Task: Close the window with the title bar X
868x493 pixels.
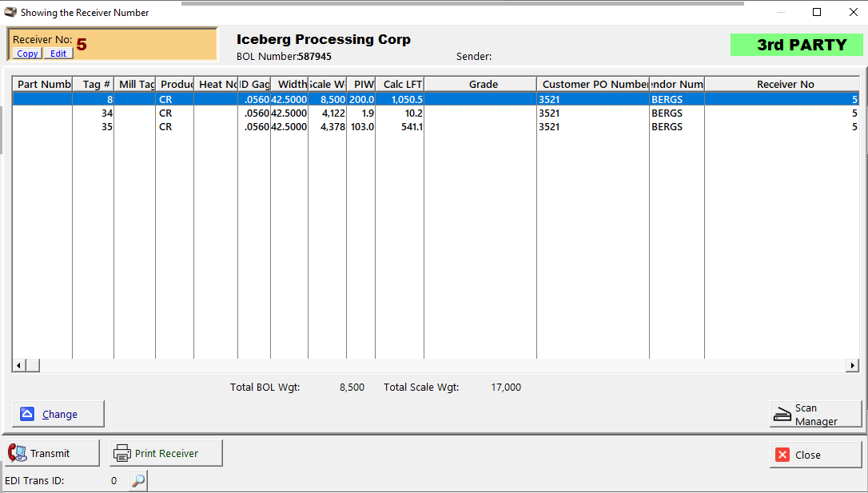Action: pyautogui.click(x=853, y=12)
